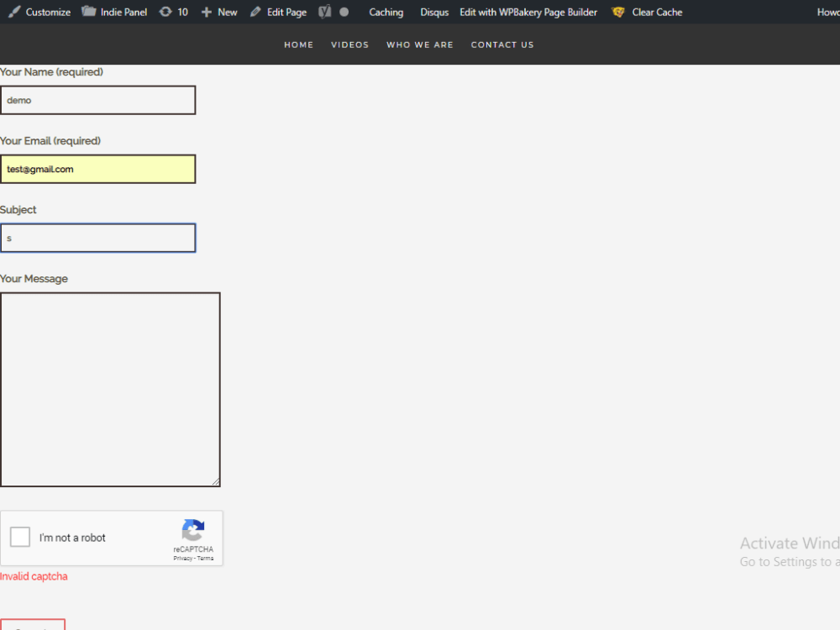Focus the Subject input field
This screenshot has width=840, height=630.
tap(98, 238)
